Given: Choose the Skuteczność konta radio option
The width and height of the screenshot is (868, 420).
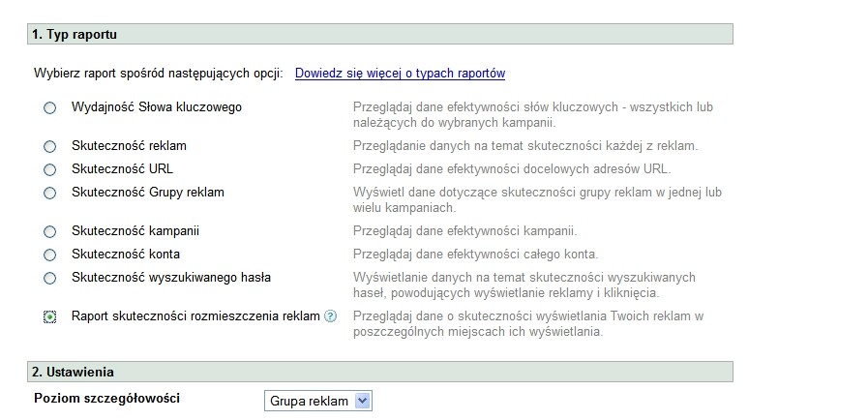Looking at the screenshot, I should 49,255.
